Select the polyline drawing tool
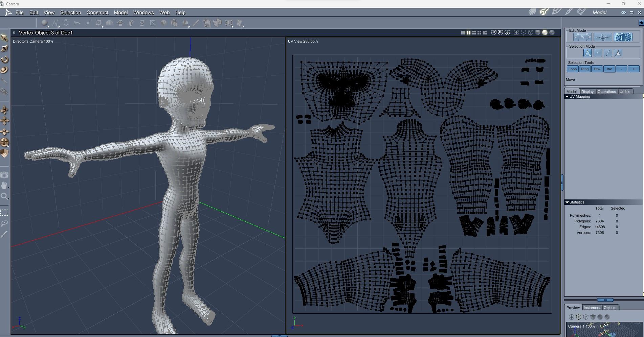 click(55, 23)
